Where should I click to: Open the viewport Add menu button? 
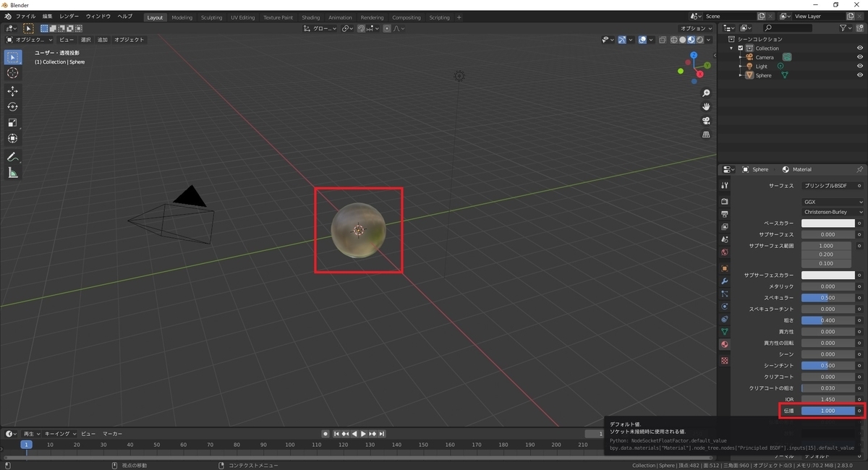coord(102,40)
